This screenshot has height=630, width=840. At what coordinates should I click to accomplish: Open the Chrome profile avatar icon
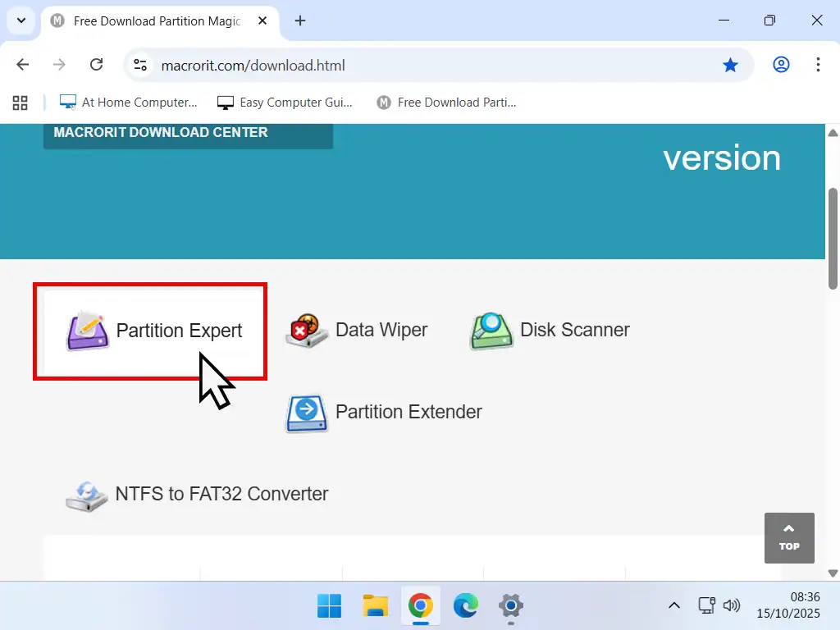pos(781,66)
